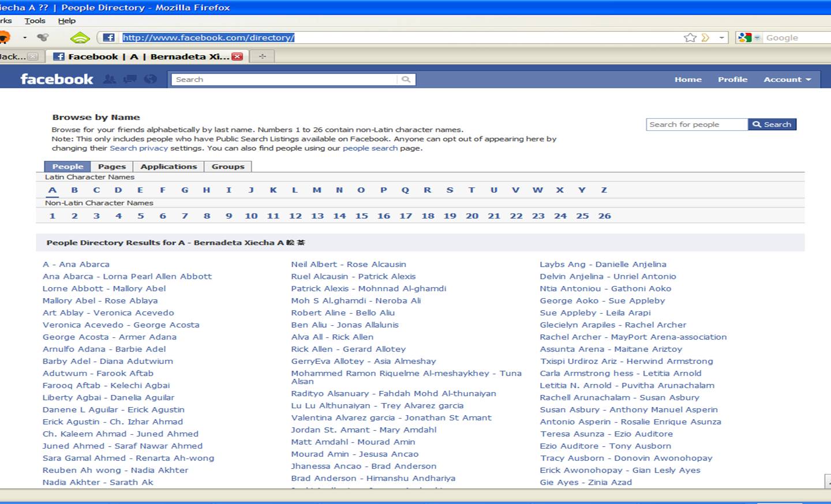Open the Tools menu
The width and height of the screenshot is (831, 504).
click(35, 20)
